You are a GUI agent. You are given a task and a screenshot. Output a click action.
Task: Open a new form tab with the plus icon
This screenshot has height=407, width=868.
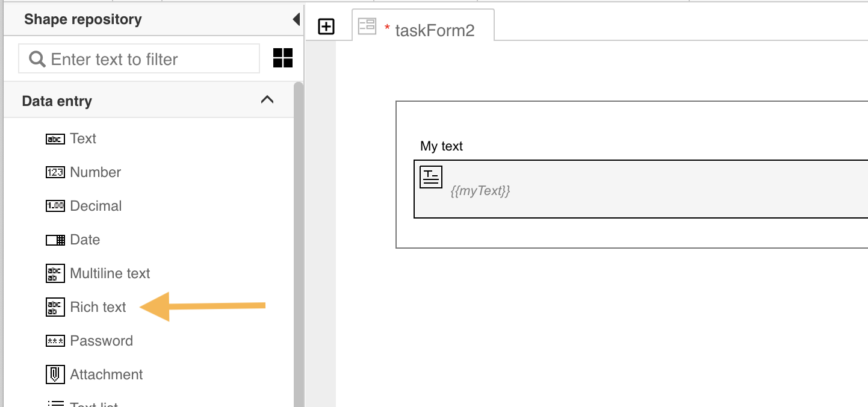[x=326, y=26]
